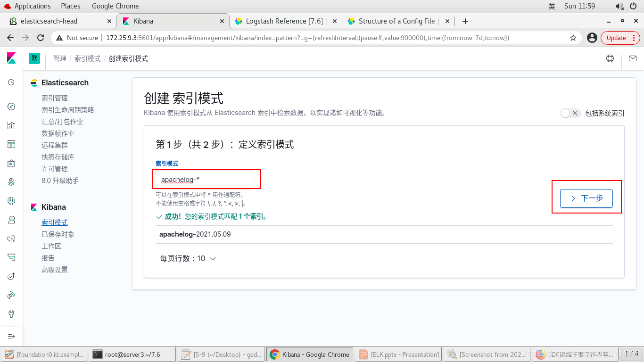Click matched index apachelog-2021.05.09
This screenshot has height=362, width=644.
click(195, 234)
